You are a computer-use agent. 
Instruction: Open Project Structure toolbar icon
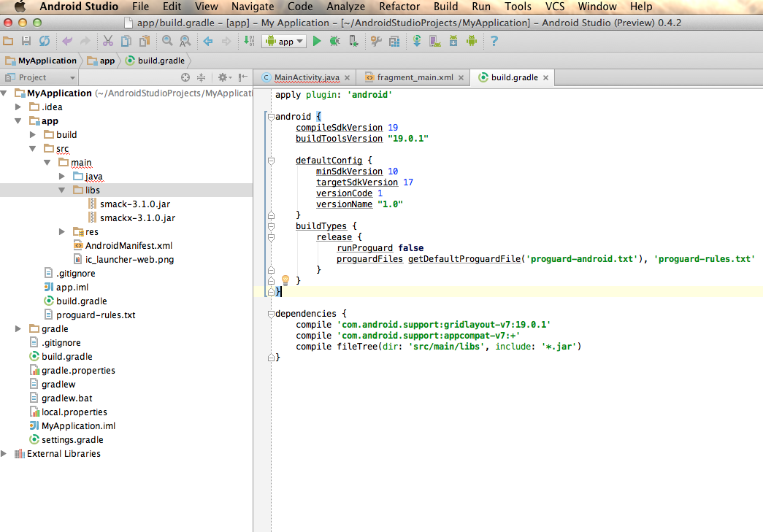point(394,42)
